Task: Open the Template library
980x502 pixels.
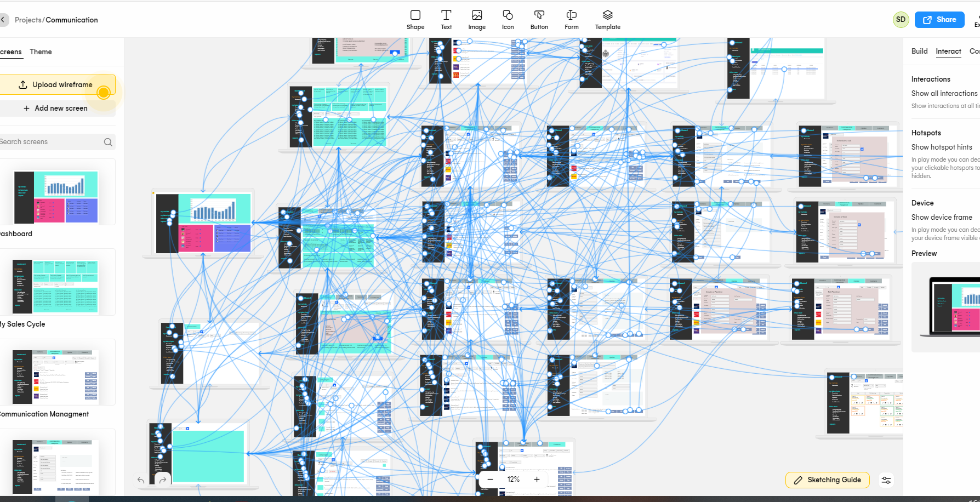Action: coord(607,19)
